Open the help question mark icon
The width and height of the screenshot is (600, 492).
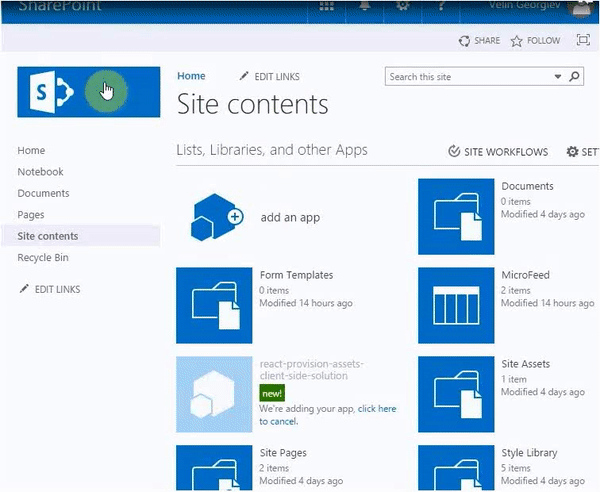pos(441,5)
